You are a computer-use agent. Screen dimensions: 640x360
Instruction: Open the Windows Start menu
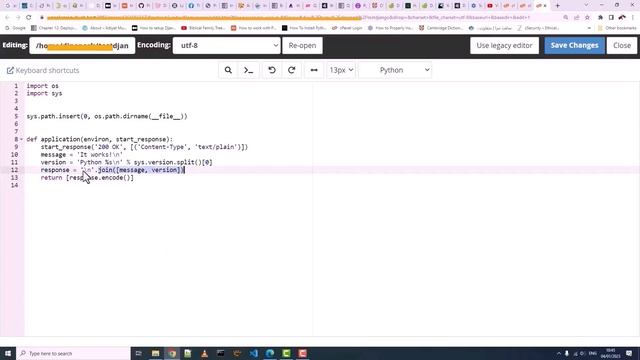(x=8, y=353)
